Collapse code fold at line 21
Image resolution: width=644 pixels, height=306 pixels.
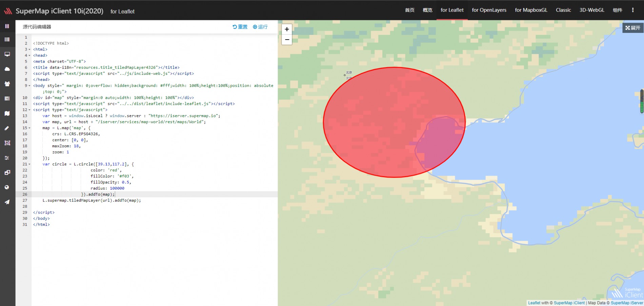29,164
